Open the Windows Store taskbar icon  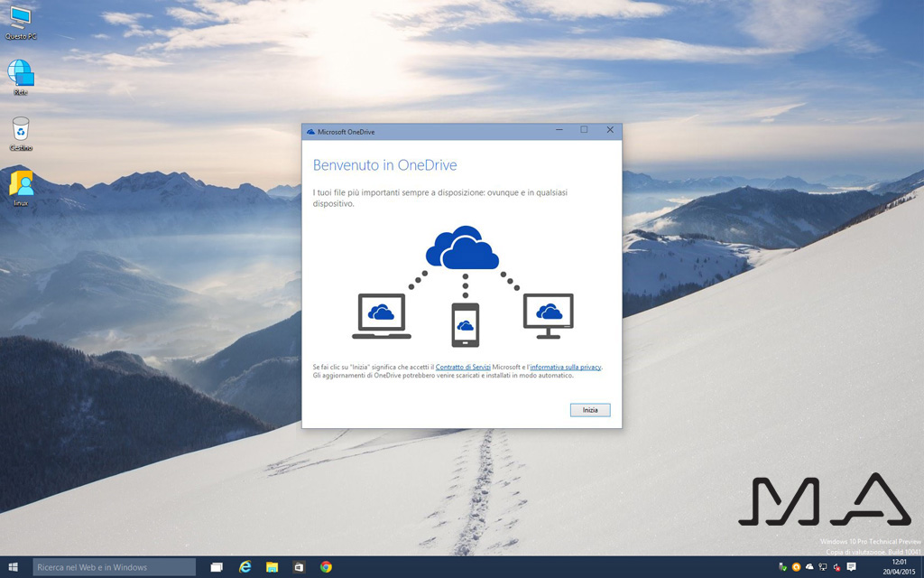299,567
